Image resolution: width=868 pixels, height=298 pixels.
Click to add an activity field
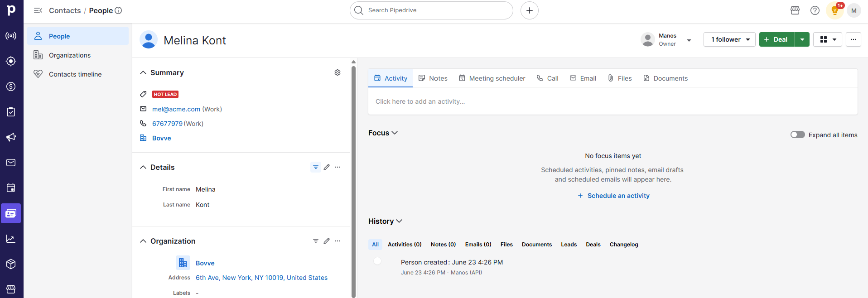[x=613, y=101]
